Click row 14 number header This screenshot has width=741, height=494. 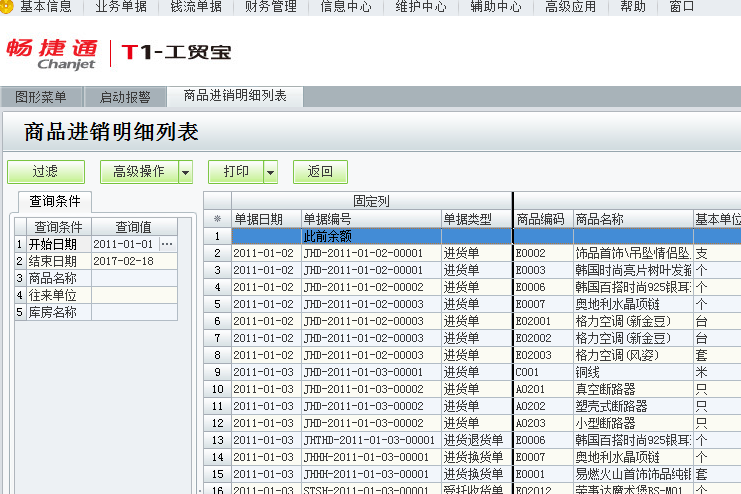[217, 457]
